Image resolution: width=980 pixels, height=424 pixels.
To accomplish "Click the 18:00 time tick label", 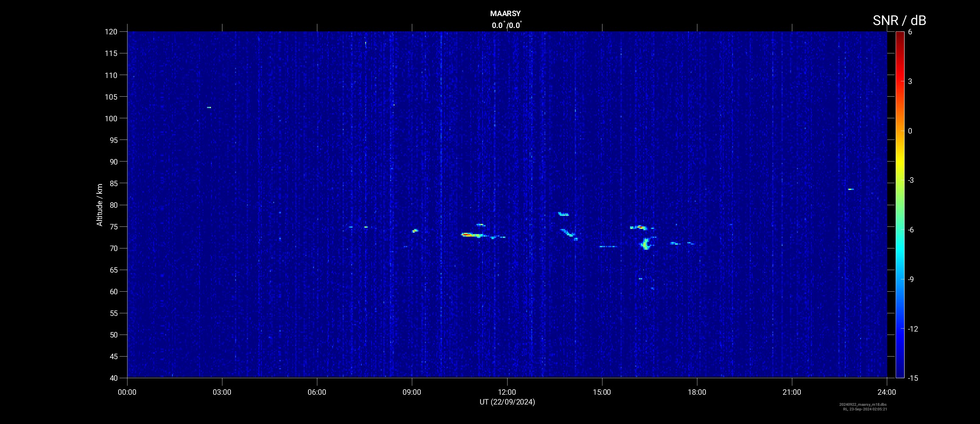I will coord(697,392).
